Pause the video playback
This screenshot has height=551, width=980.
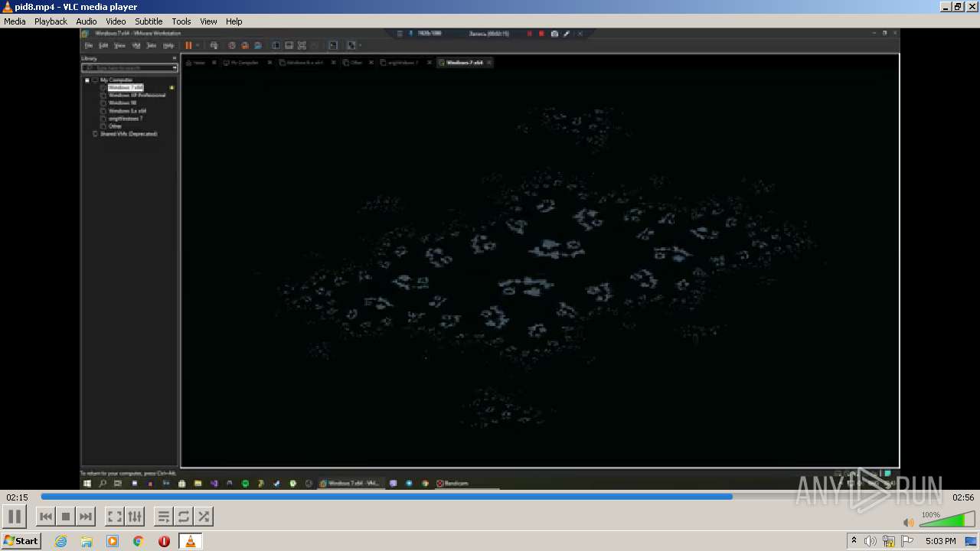tap(15, 517)
